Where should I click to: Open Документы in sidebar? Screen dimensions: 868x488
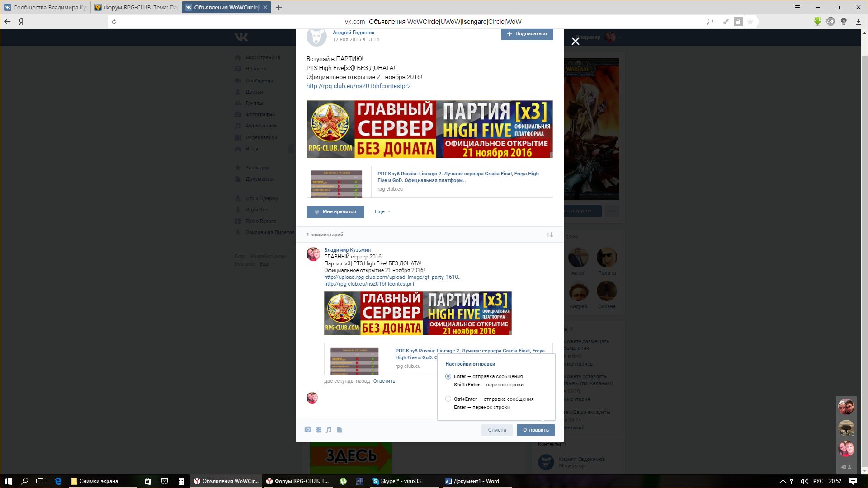(259, 179)
